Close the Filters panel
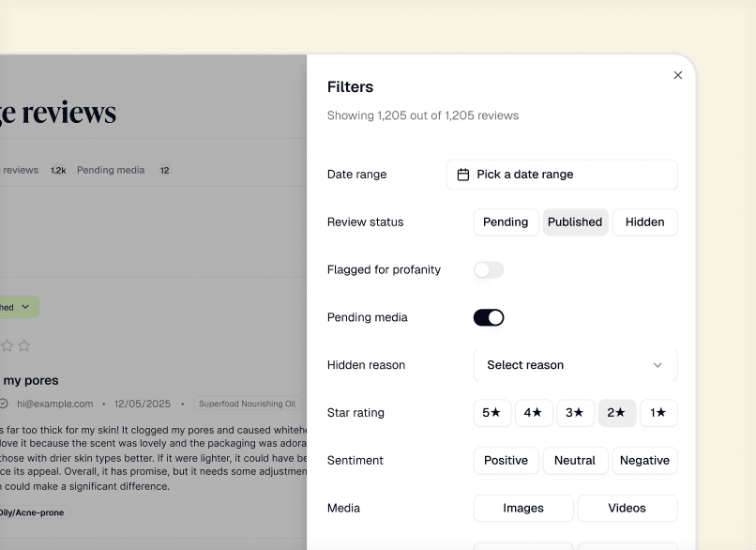Viewport: 756px width, 550px height. 678,75
